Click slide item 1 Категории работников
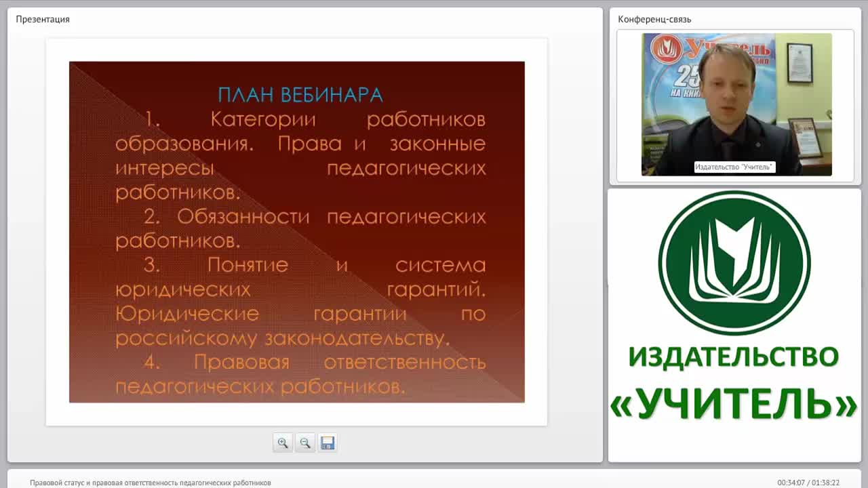The image size is (868, 488). tap(300, 155)
